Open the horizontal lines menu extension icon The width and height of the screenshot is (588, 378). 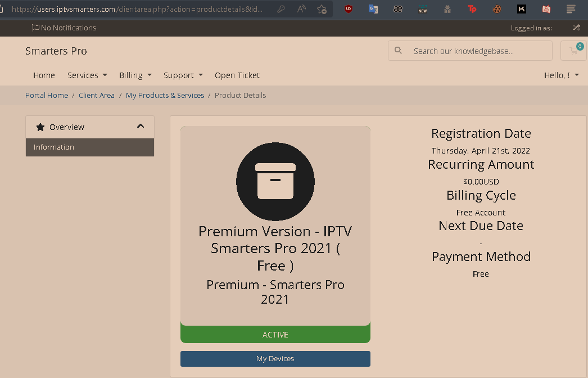[x=571, y=9]
